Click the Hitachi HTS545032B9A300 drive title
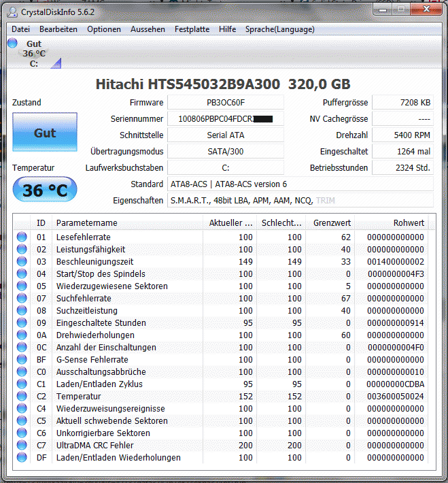Screen dimensions: 448x483 point(188,84)
